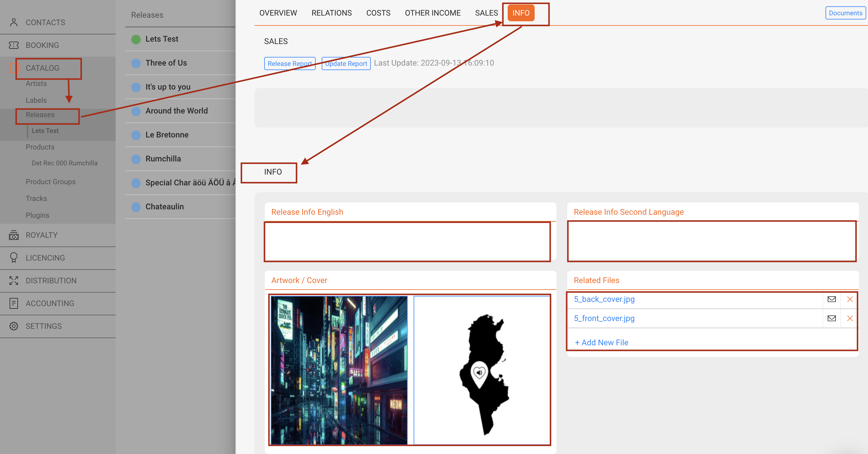Click the Update Report button

pyautogui.click(x=346, y=63)
